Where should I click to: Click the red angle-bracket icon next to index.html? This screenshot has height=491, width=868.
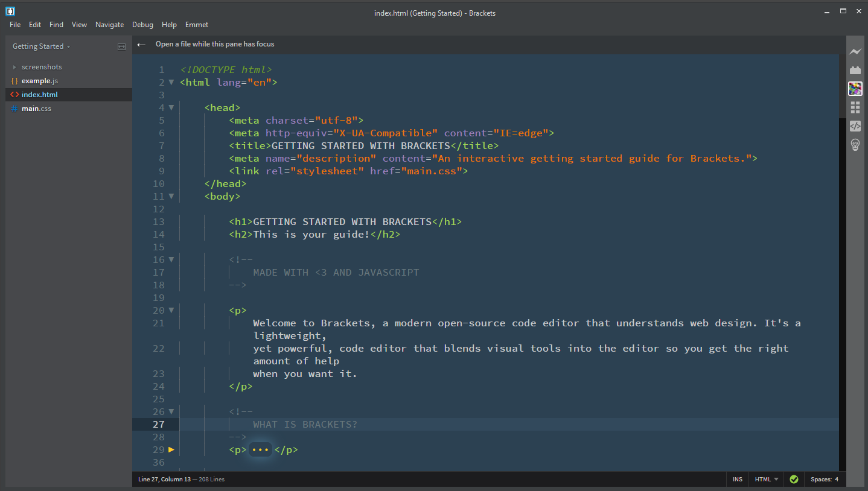[x=14, y=95]
